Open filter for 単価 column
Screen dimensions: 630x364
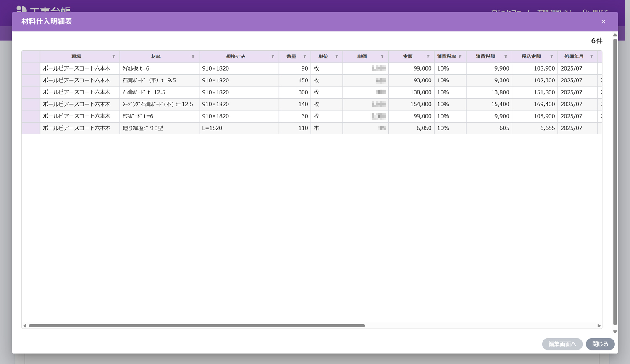(x=382, y=56)
